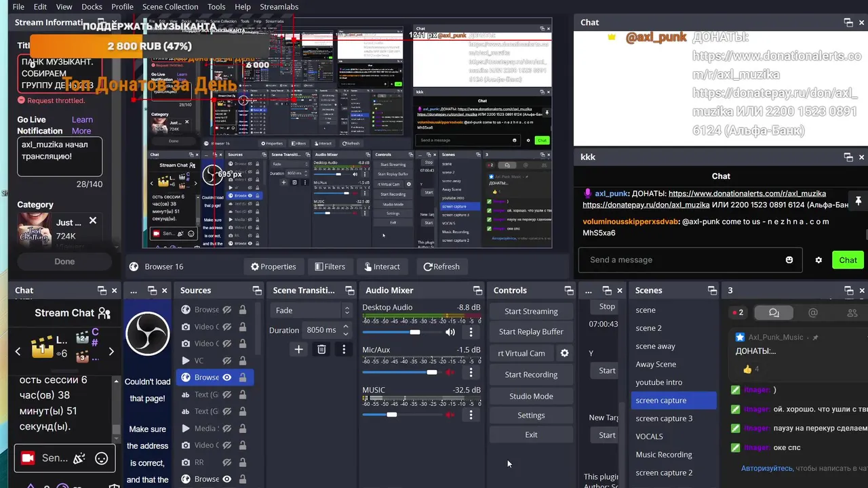
Task: Open Mic/Aux three-dot menu
Action: pyautogui.click(x=471, y=373)
